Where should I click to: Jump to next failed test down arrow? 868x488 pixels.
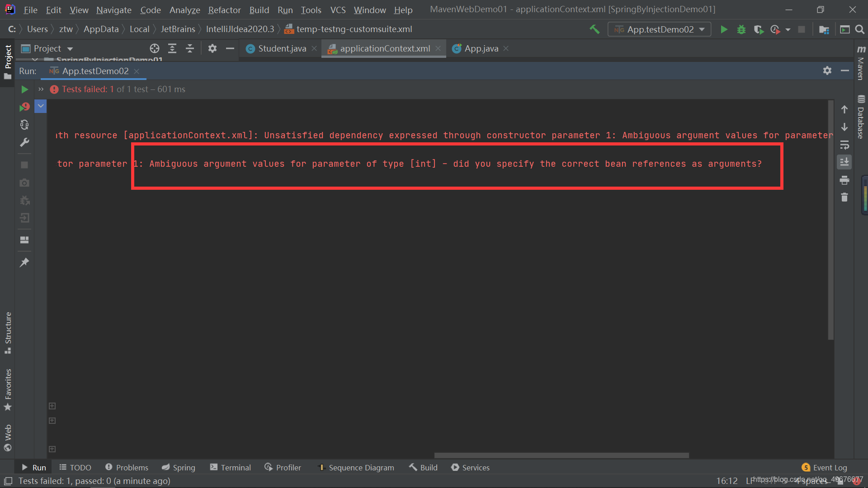[844, 127]
